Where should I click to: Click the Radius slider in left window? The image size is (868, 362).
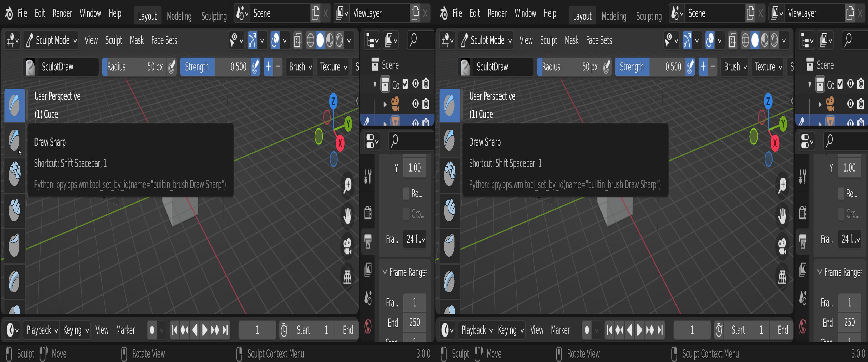tap(135, 67)
